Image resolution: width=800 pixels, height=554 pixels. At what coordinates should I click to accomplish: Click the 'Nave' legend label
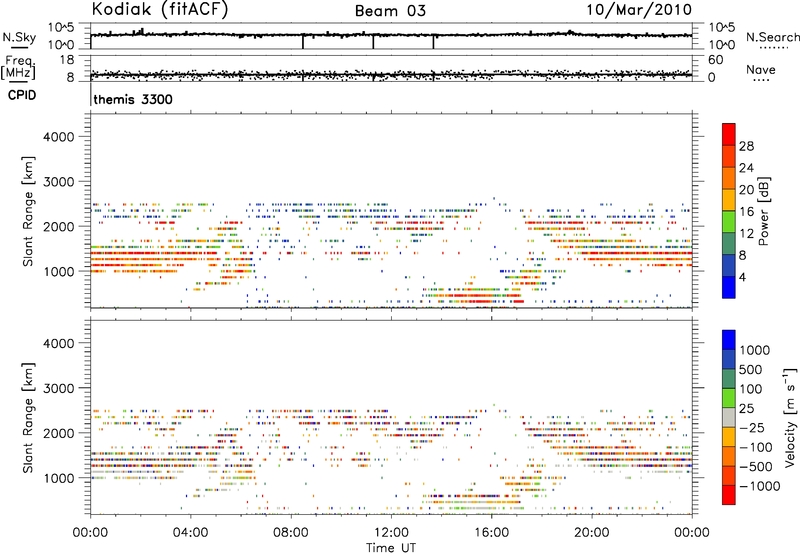(761, 69)
